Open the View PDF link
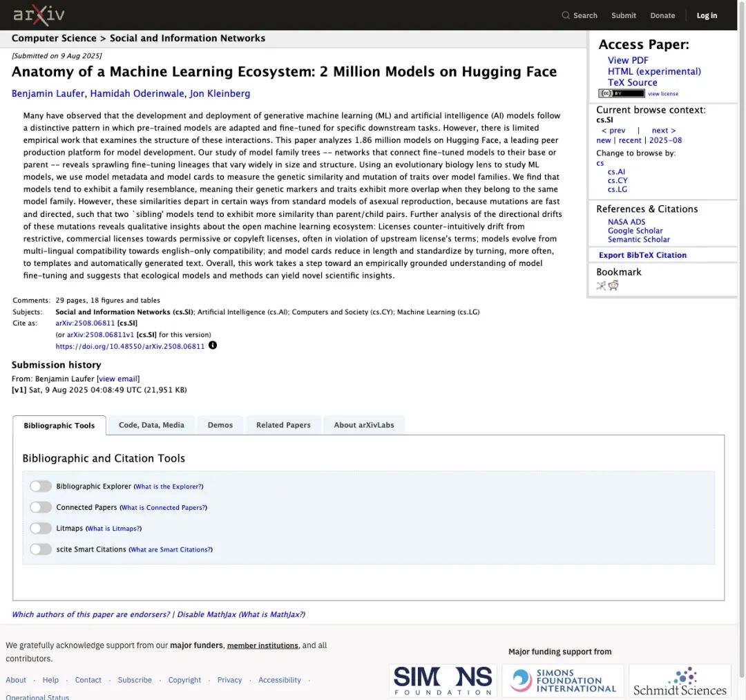The width and height of the screenshot is (746, 700). [628, 60]
